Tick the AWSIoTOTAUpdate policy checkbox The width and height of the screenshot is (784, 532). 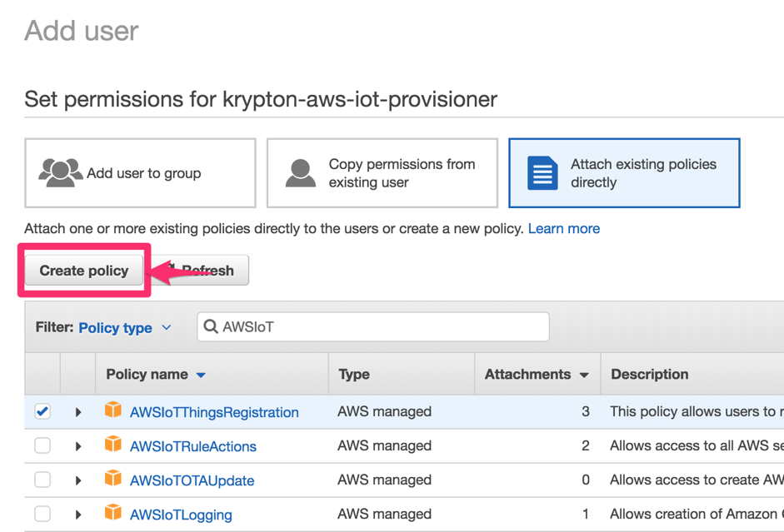coord(42,480)
